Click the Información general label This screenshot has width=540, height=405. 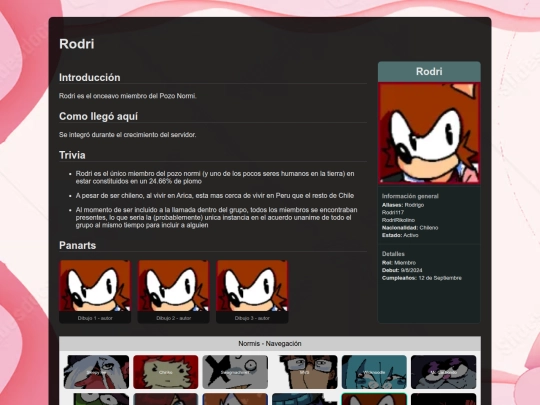pyautogui.click(x=410, y=196)
